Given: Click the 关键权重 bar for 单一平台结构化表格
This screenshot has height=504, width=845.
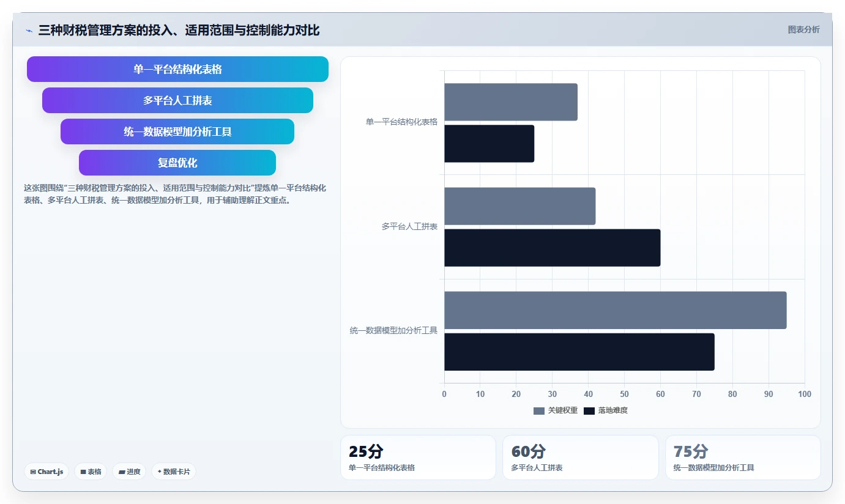Looking at the screenshot, I should click(511, 102).
